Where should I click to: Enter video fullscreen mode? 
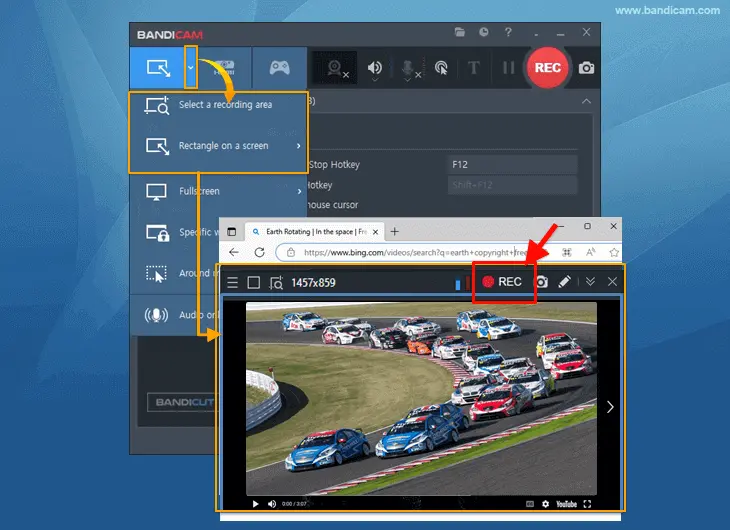(587, 504)
